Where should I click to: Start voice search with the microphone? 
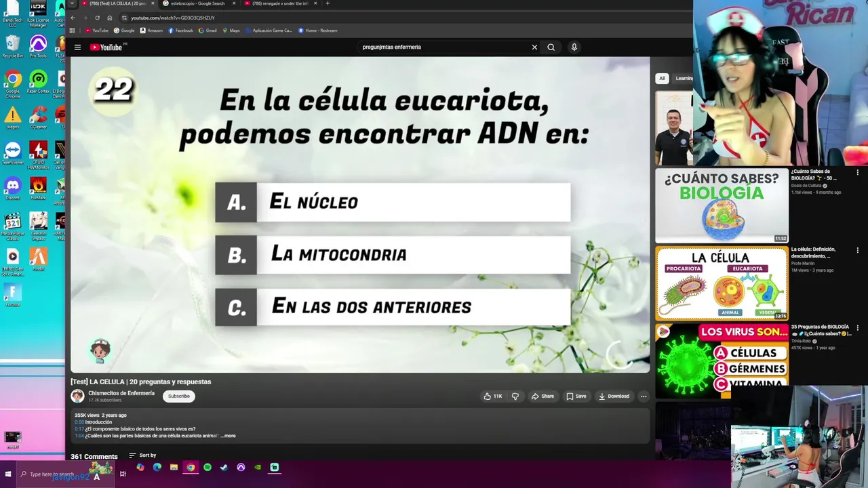coord(574,47)
